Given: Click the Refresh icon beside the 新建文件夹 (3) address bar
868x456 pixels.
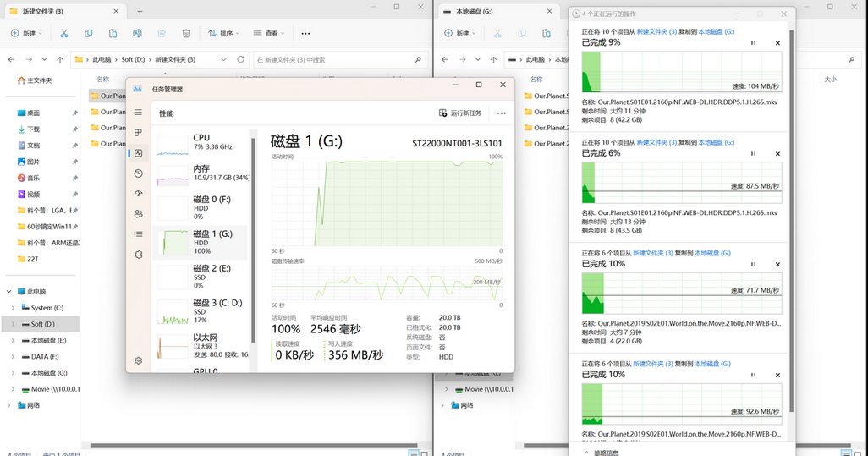Looking at the screenshot, I should (240, 59).
